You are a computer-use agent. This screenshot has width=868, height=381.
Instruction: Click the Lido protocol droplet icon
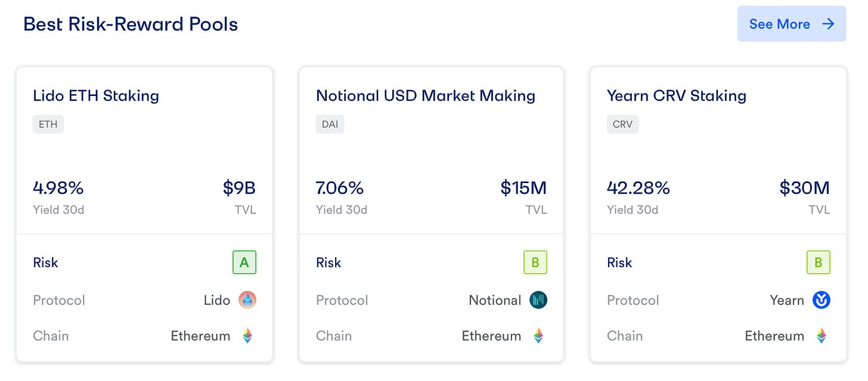247,300
